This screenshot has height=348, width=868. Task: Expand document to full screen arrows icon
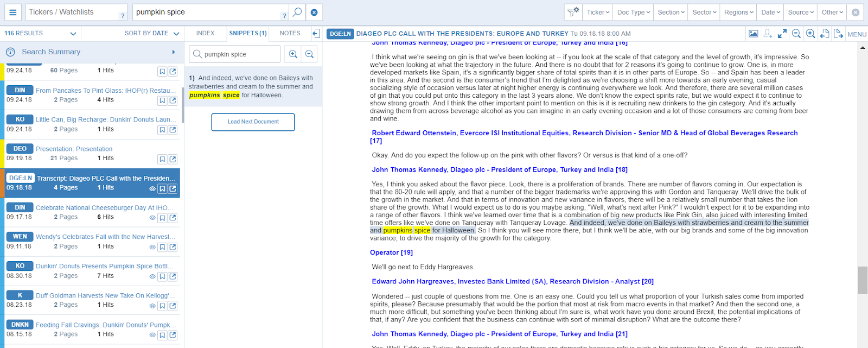[782, 34]
